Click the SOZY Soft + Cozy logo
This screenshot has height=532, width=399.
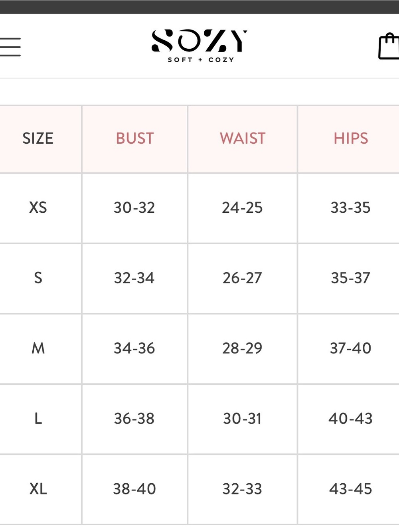tap(199, 46)
